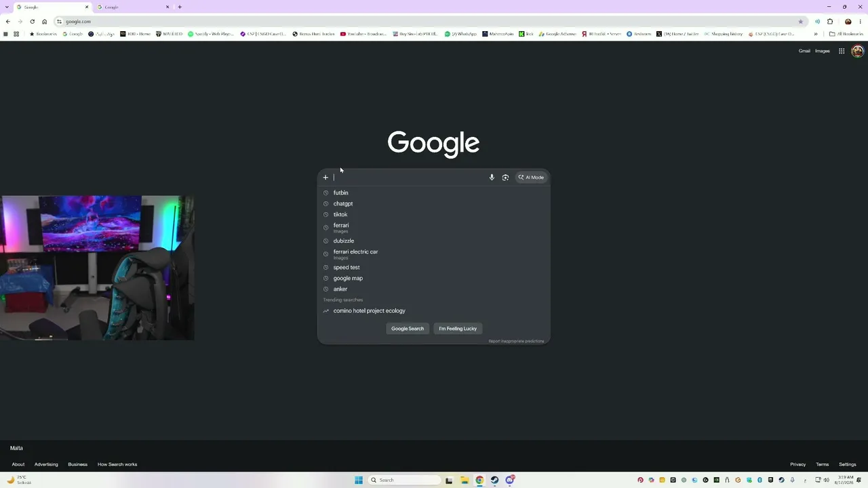Open search by image camera icon
The image size is (868, 488).
[x=505, y=178]
